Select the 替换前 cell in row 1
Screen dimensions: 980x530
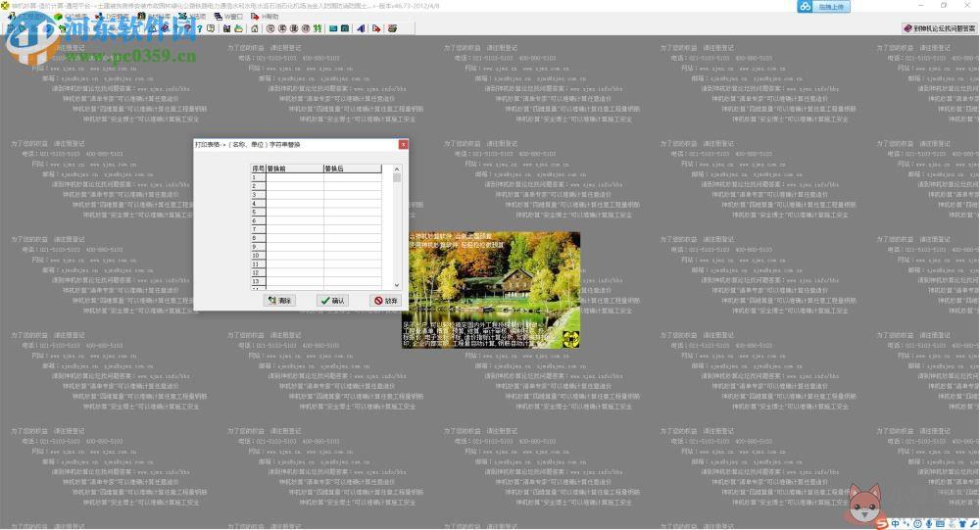click(x=294, y=177)
